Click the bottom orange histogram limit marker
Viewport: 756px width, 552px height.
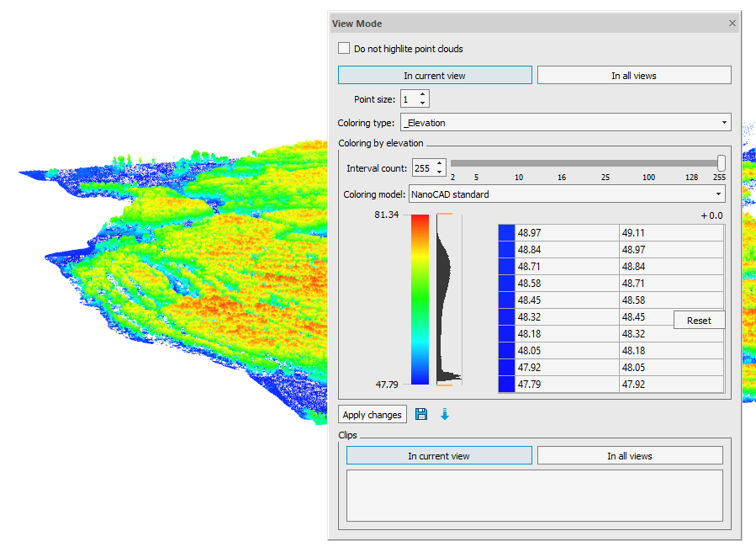445,385
